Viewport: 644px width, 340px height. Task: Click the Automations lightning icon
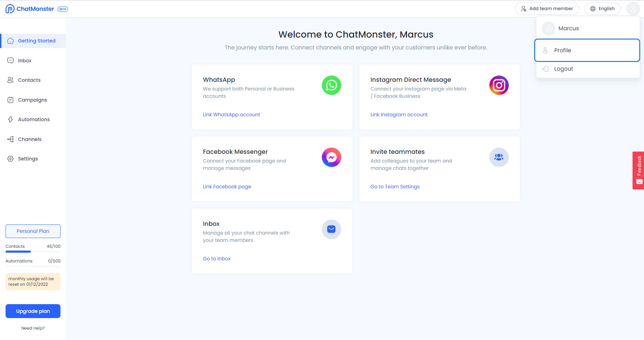(x=10, y=119)
